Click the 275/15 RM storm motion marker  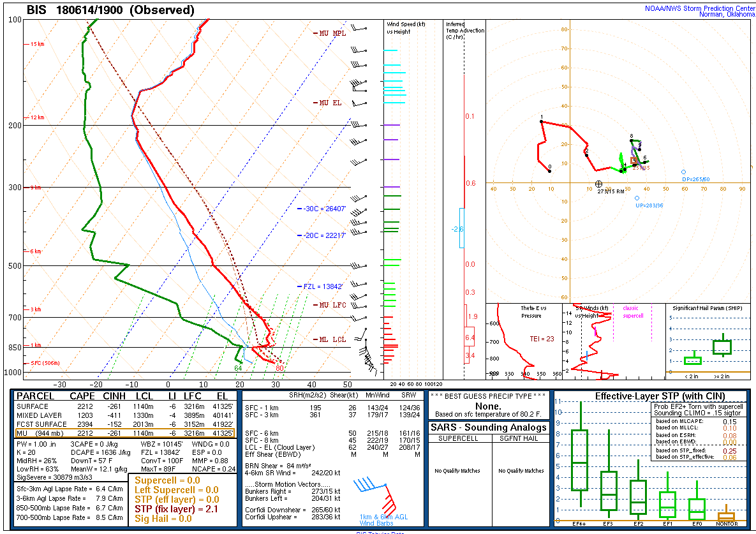599,184
